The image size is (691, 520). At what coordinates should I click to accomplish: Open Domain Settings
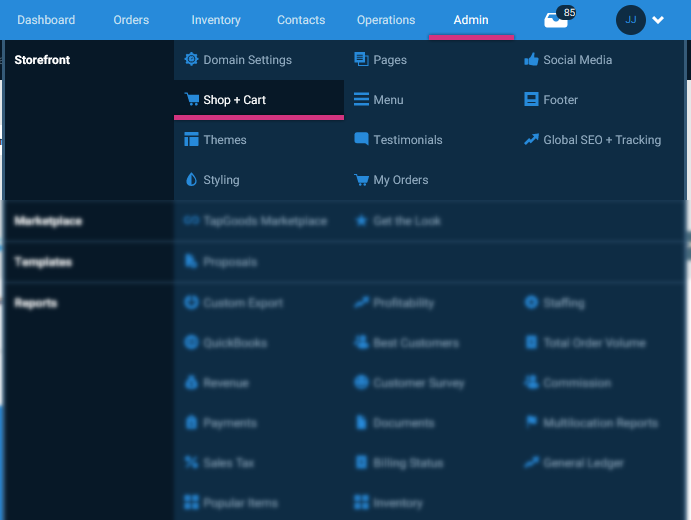point(247,60)
